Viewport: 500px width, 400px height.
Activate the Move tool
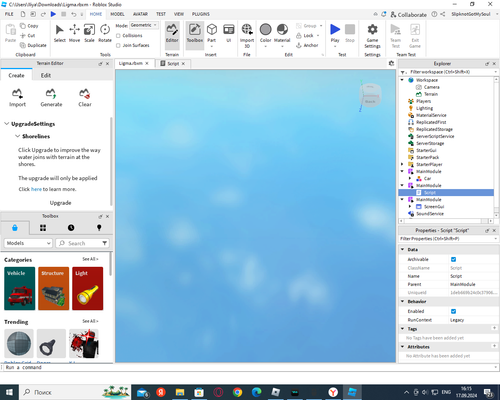pyautogui.click(x=74, y=33)
